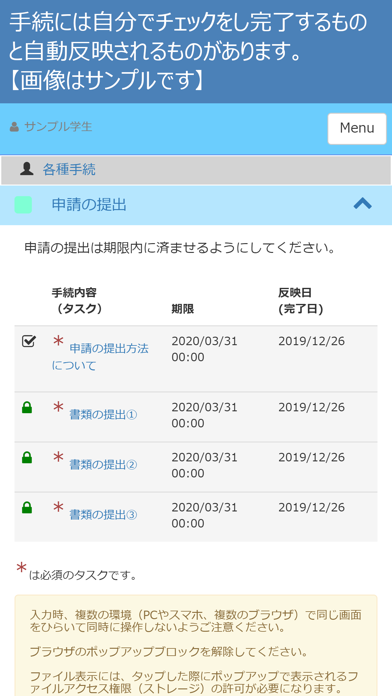Image resolution: width=392 pixels, height=696 pixels.
Task: Open the 各種手続 link
Action: [69, 170]
